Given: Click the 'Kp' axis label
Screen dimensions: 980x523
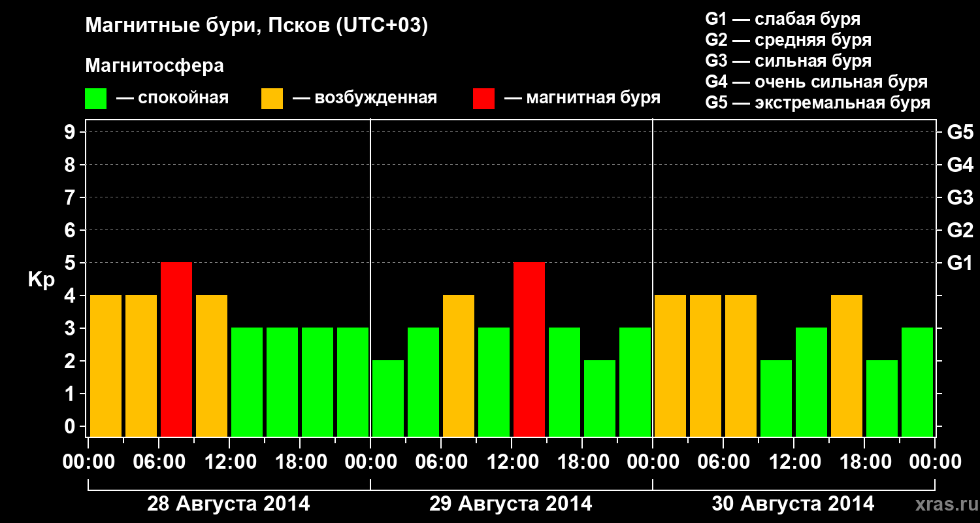Looking at the screenshot, I should point(42,280).
